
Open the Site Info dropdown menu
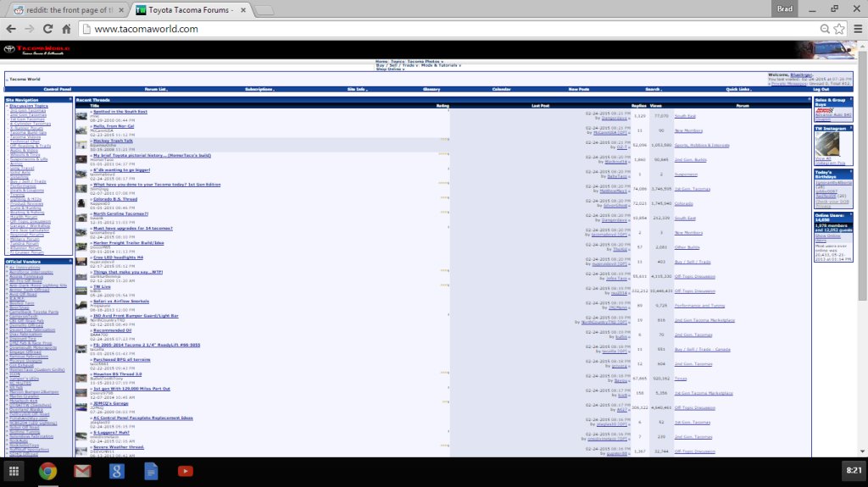[x=358, y=89]
